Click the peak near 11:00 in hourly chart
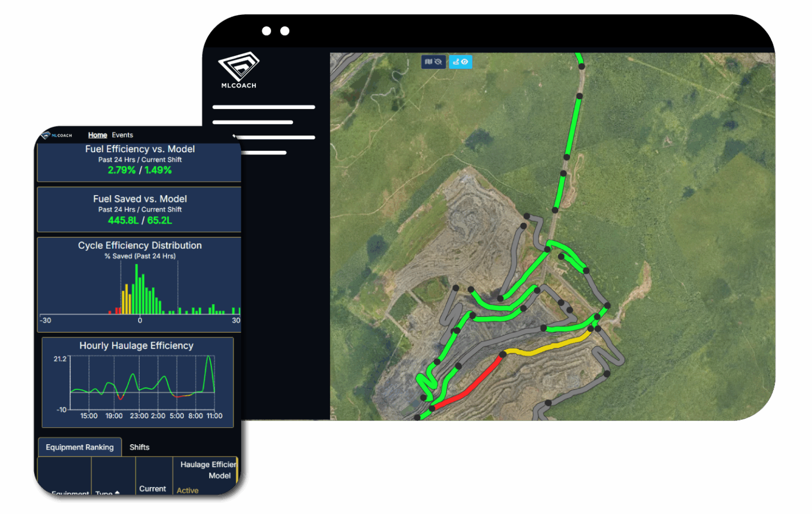The image size is (812, 514). (x=209, y=358)
